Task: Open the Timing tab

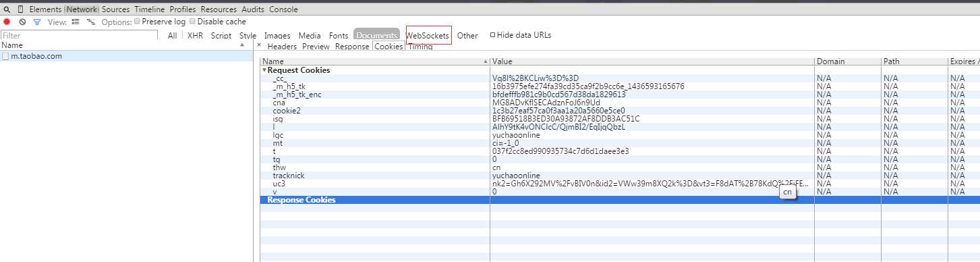Action: pos(420,47)
